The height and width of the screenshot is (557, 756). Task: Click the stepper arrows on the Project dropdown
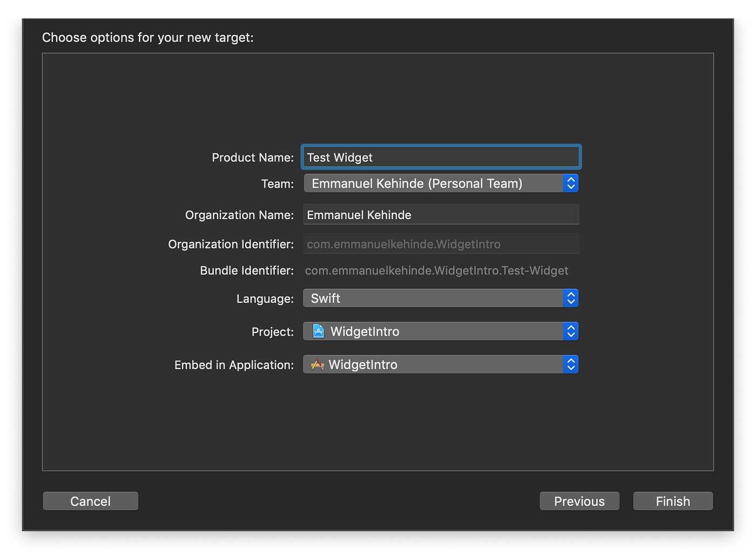tap(571, 331)
